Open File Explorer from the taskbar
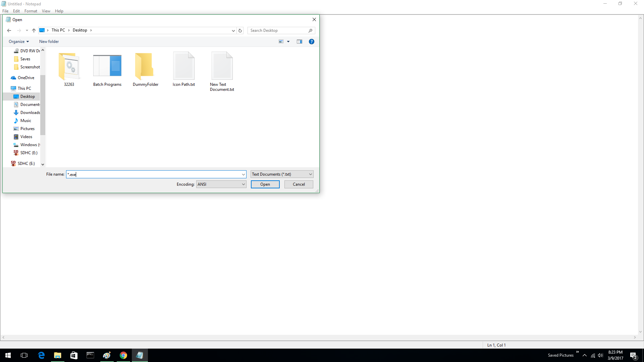644x362 pixels. (x=57, y=355)
